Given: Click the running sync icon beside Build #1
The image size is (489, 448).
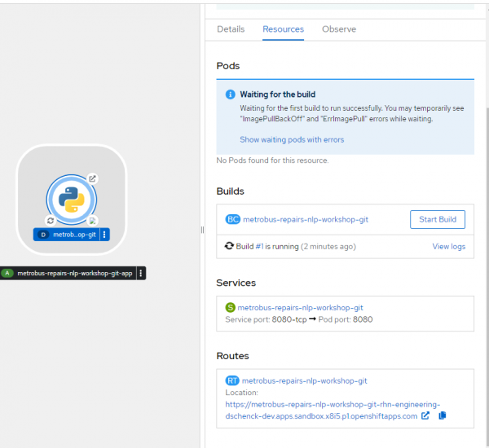Looking at the screenshot, I should tap(229, 246).
